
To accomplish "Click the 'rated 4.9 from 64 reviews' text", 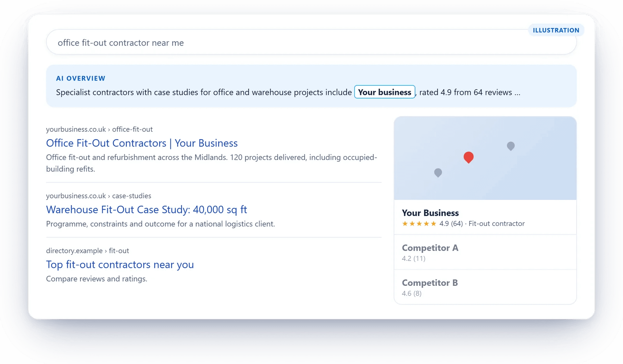I will (466, 92).
